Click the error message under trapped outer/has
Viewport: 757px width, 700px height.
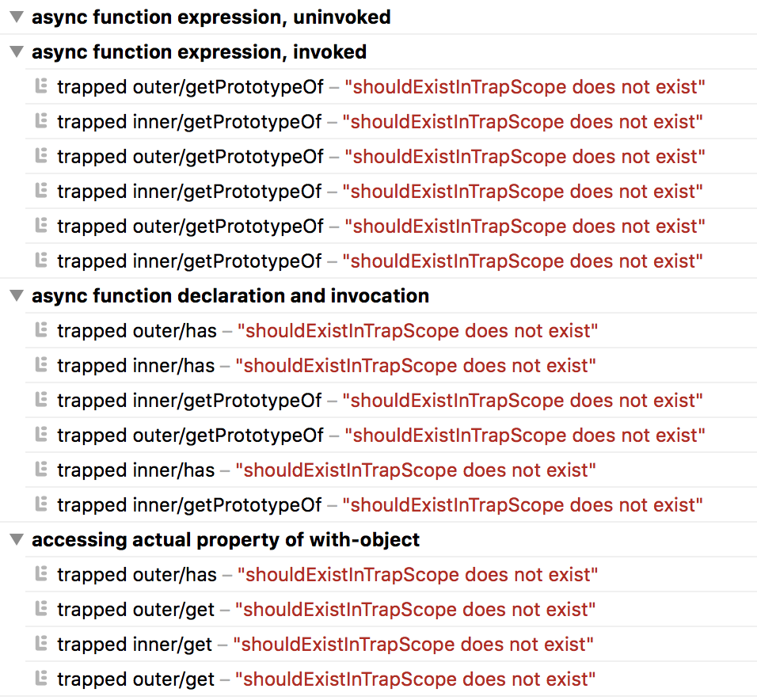click(x=418, y=330)
